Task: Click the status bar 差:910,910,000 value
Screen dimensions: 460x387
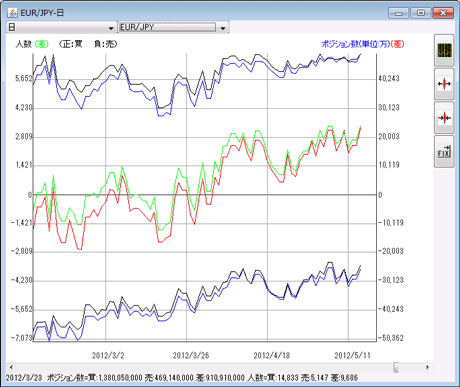Action: click(x=220, y=378)
